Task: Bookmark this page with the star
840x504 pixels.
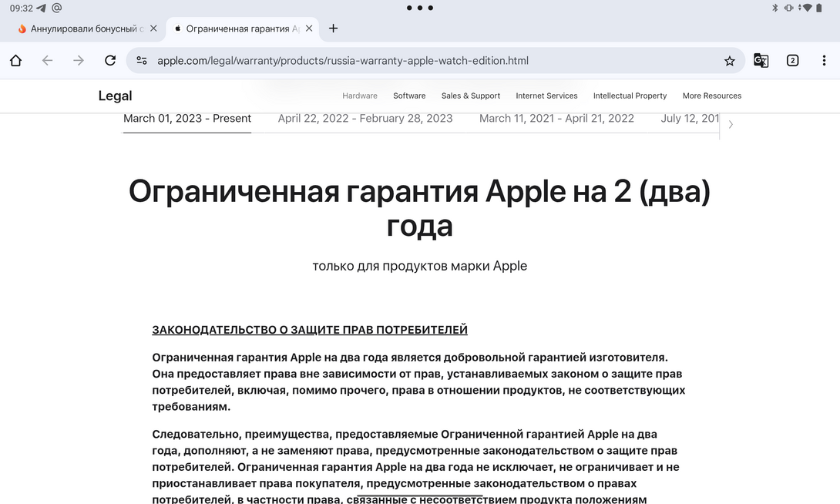Action: pyautogui.click(x=730, y=61)
